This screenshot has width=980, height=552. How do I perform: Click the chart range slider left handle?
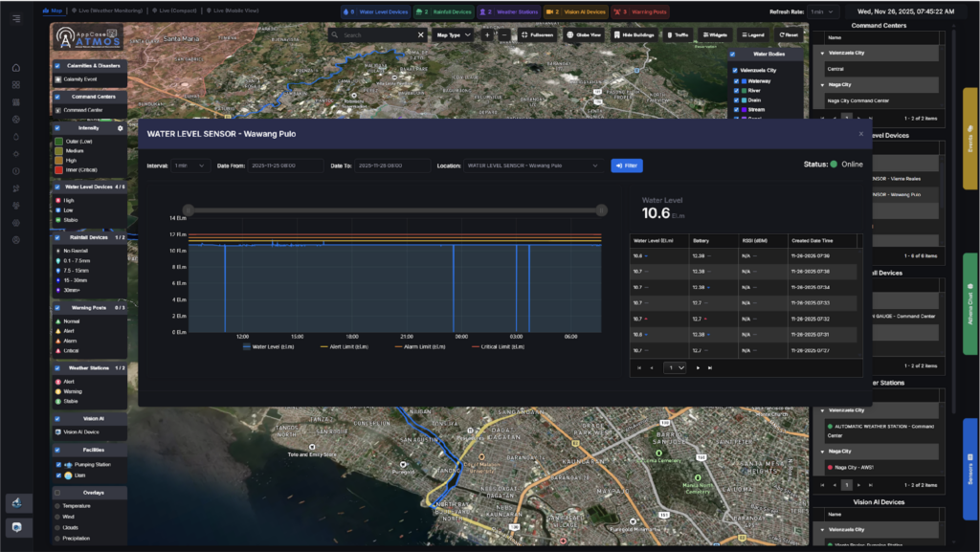pos(189,210)
